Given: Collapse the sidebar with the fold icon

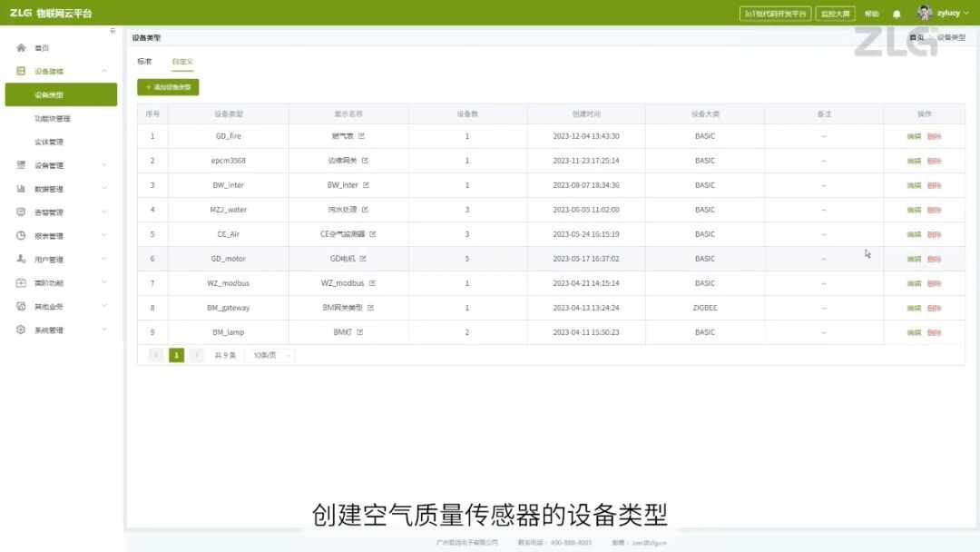Looking at the screenshot, I should [113, 31].
